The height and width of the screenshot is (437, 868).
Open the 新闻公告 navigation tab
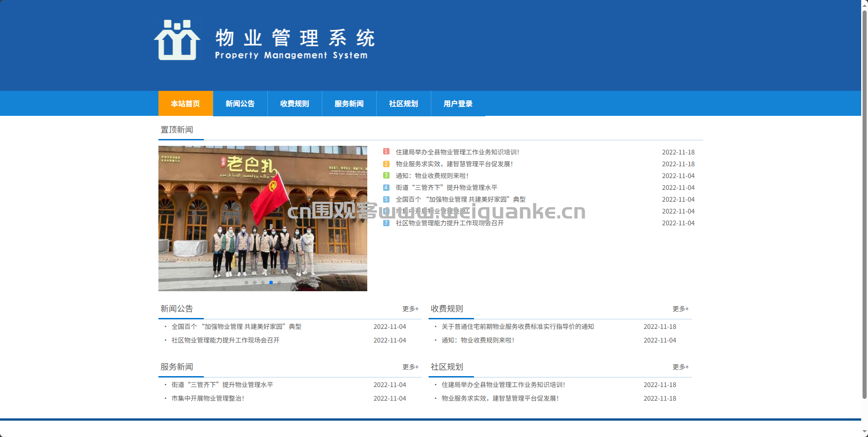[240, 104]
